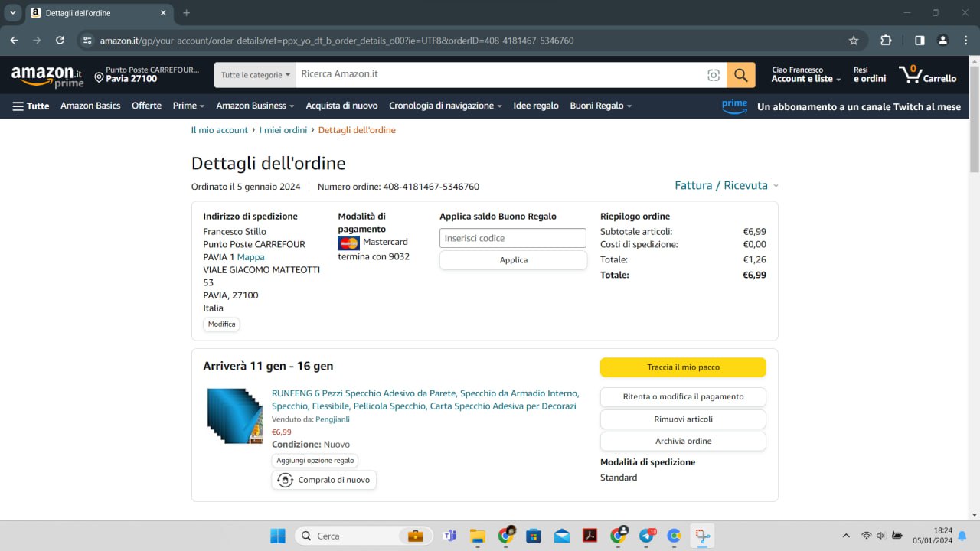The height and width of the screenshot is (551, 980).
Task: Expand the Tutte le categorie dropdown
Action: click(255, 75)
